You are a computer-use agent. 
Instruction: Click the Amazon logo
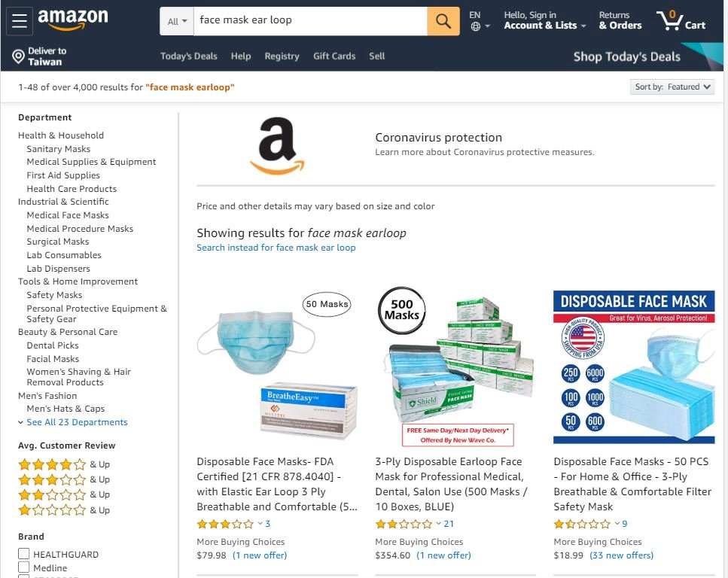coord(73,20)
